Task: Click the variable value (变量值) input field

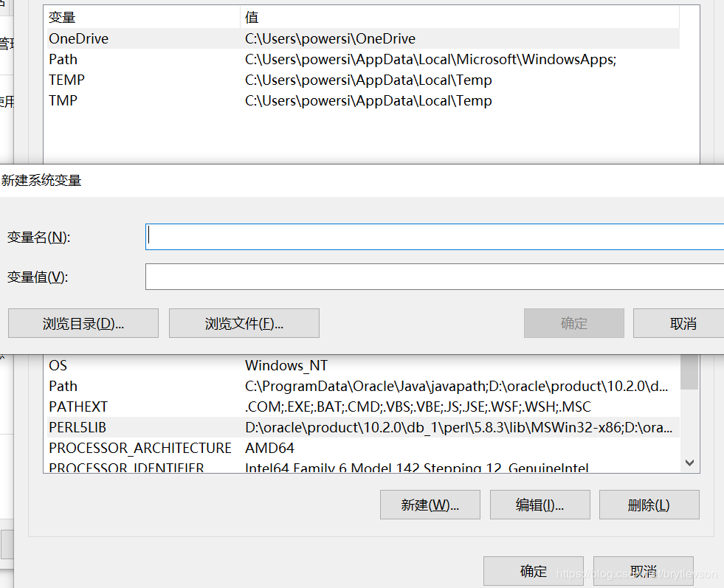Action: [434, 277]
